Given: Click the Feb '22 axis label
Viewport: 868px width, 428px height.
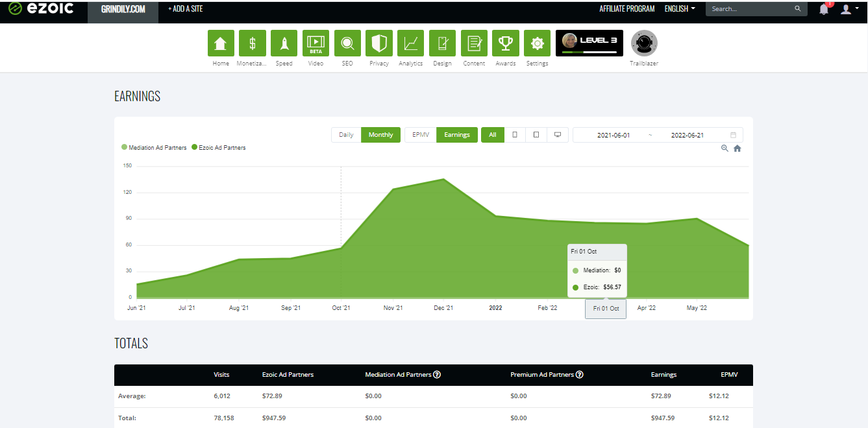Looking at the screenshot, I should [x=547, y=308].
